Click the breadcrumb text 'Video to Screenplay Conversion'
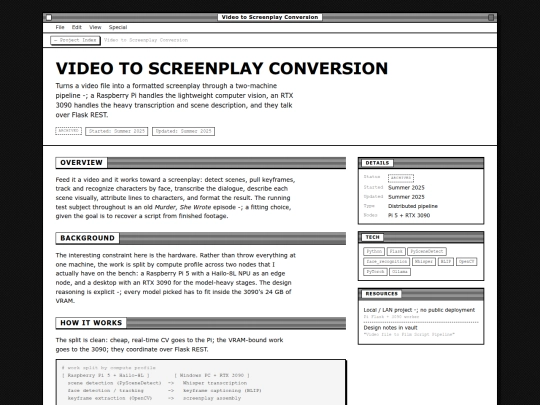 coord(146,40)
